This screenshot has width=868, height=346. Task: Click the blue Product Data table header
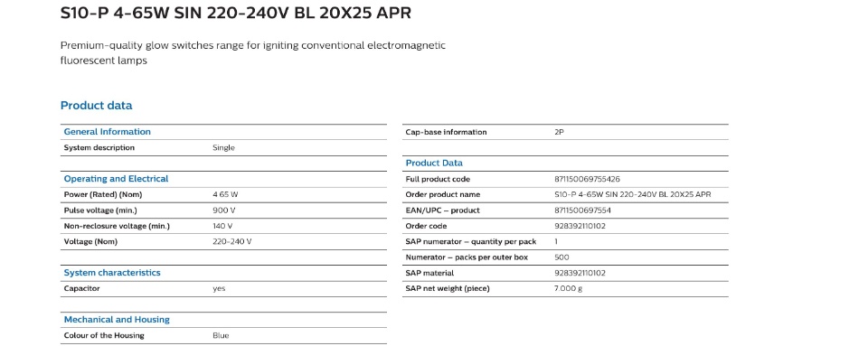coord(434,163)
